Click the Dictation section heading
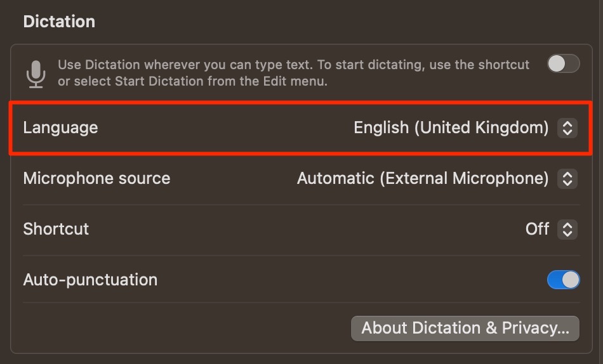 click(59, 22)
